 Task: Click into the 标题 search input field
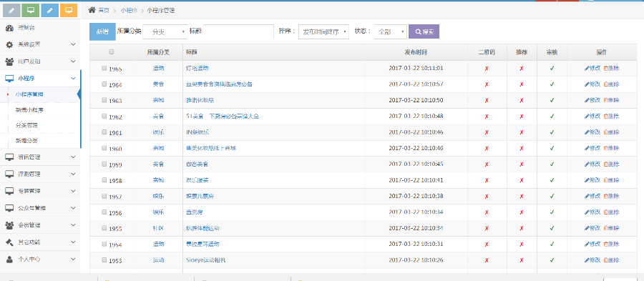pos(238,31)
